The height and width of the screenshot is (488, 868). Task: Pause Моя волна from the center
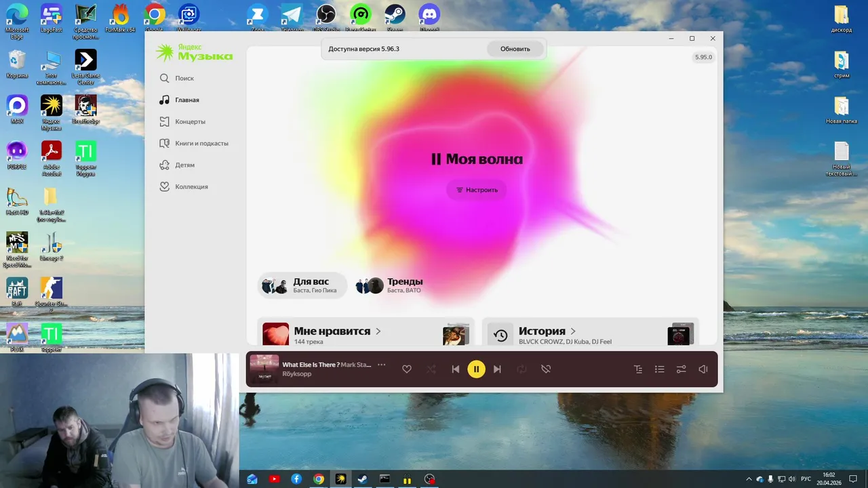(x=477, y=159)
